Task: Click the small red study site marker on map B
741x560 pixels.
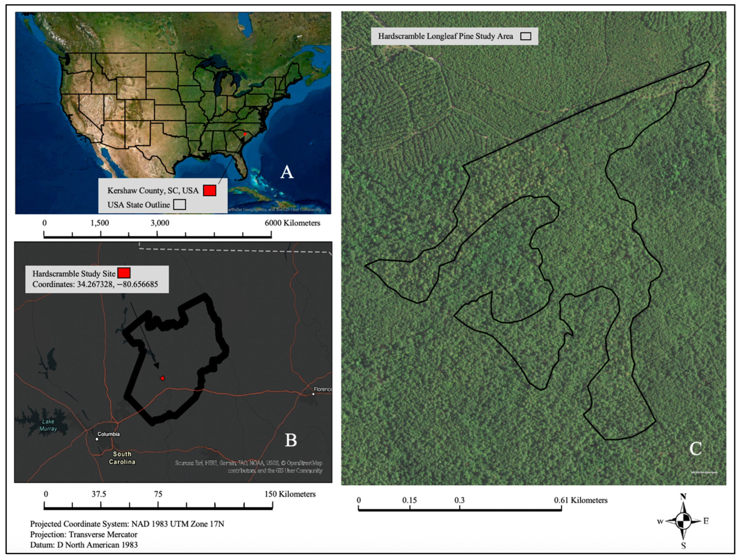Action: point(162,378)
